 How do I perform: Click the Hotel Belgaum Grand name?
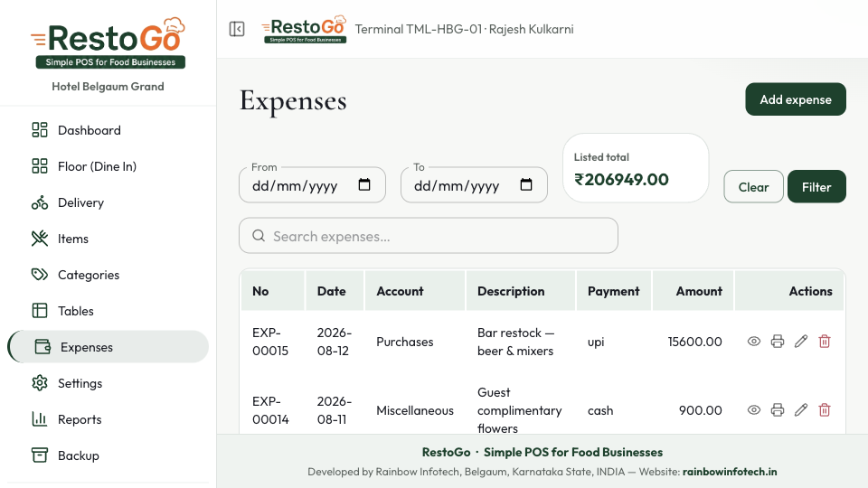click(108, 87)
